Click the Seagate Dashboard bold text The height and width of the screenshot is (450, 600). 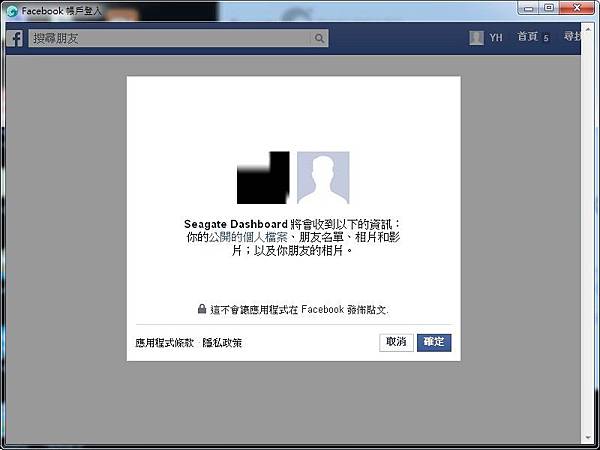pos(236,224)
